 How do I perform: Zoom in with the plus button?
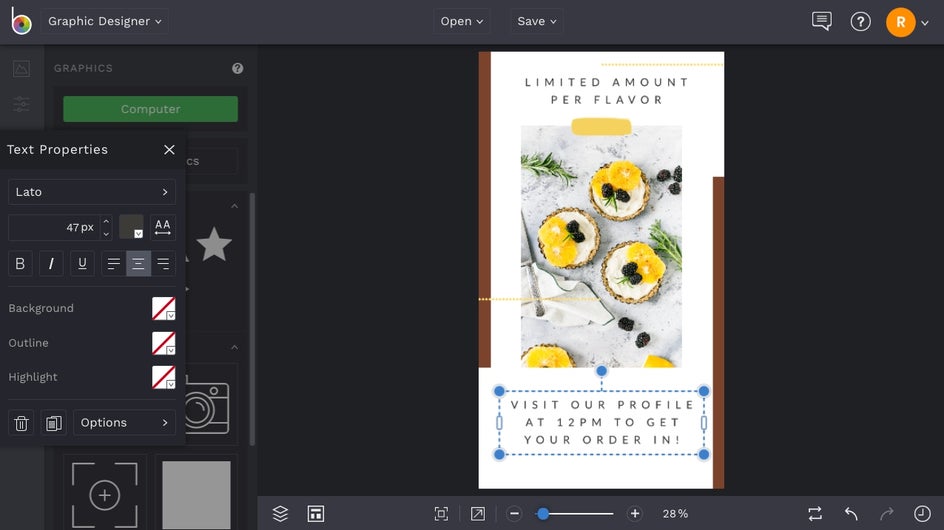click(635, 514)
